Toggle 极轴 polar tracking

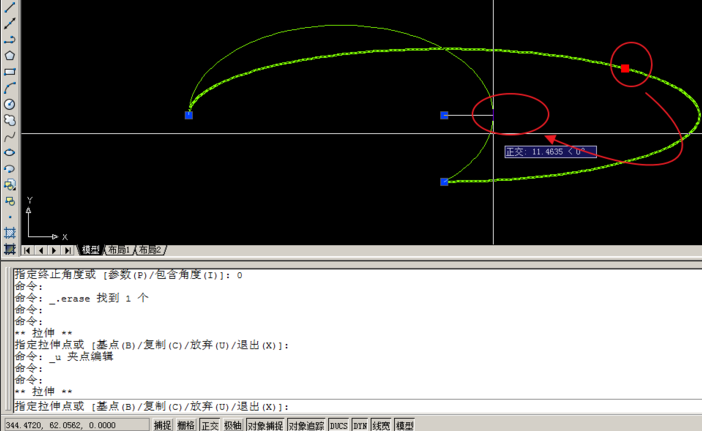tap(233, 425)
